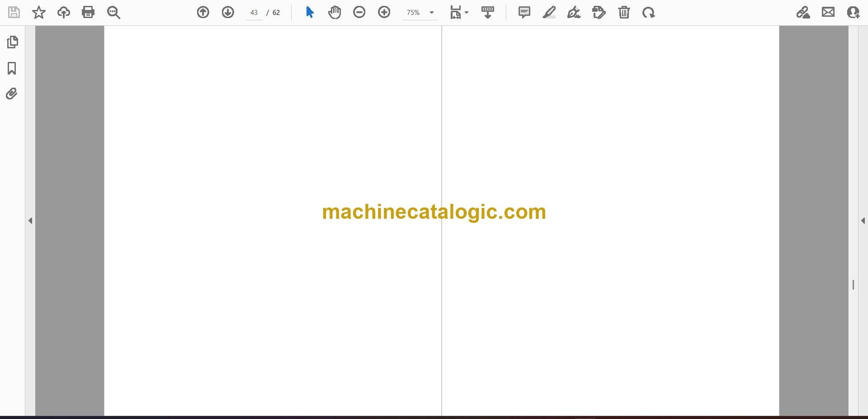Activate the hand pan tool
868x419 pixels.
(x=335, y=12)
